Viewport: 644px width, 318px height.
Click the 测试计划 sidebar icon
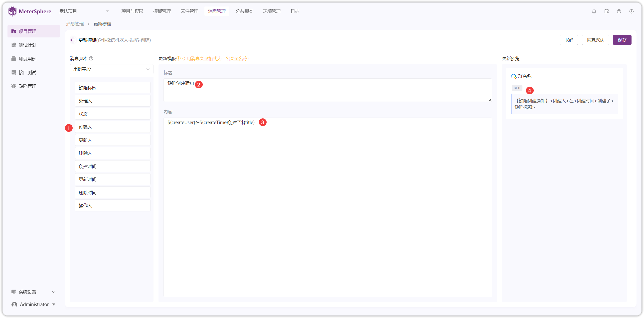point(14,45)
